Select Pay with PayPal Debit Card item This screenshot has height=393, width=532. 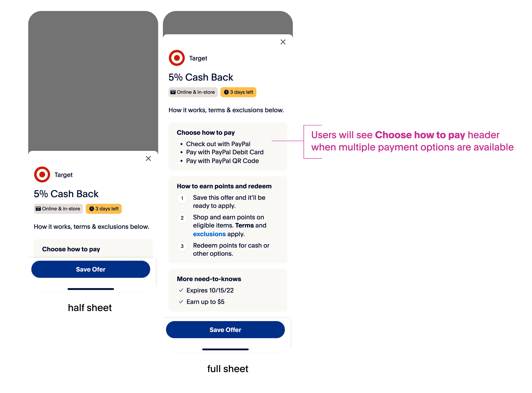click(x=225, y=152)
